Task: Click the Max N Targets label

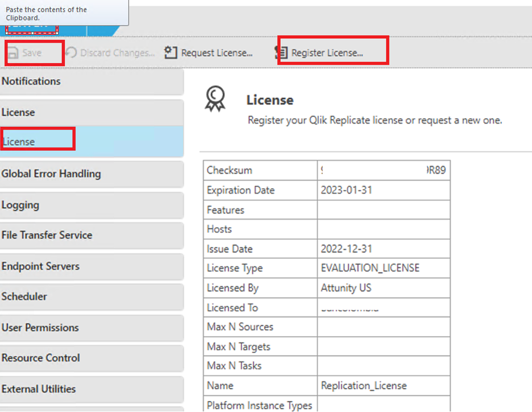Action: click(239, 347)
